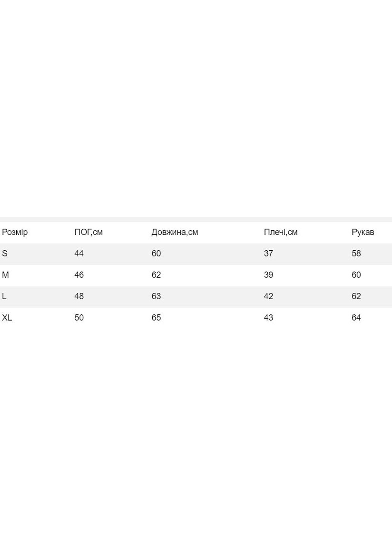
Task: Click Рукав value 64 in XL row
Action: click(356, 318)
